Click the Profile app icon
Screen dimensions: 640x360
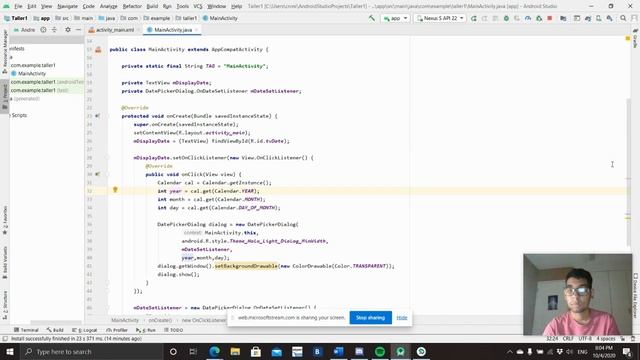click(528, 18)
